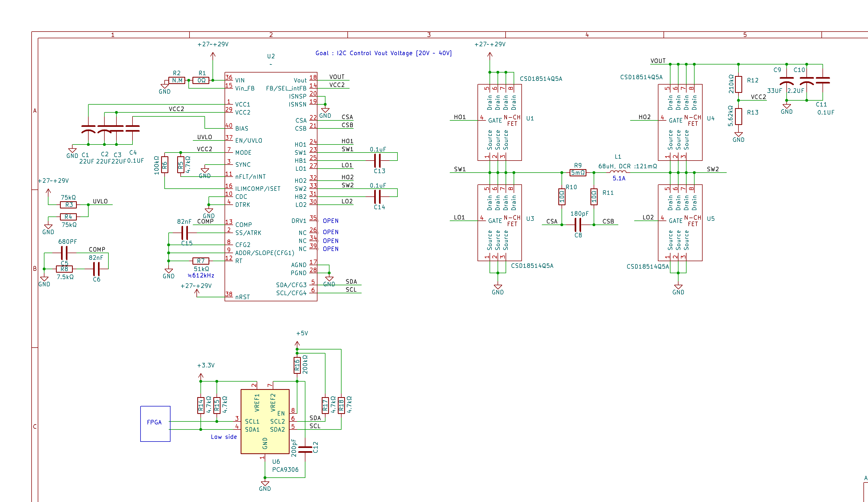Select the L1 68uH inductor symbol

coord(618,172)
